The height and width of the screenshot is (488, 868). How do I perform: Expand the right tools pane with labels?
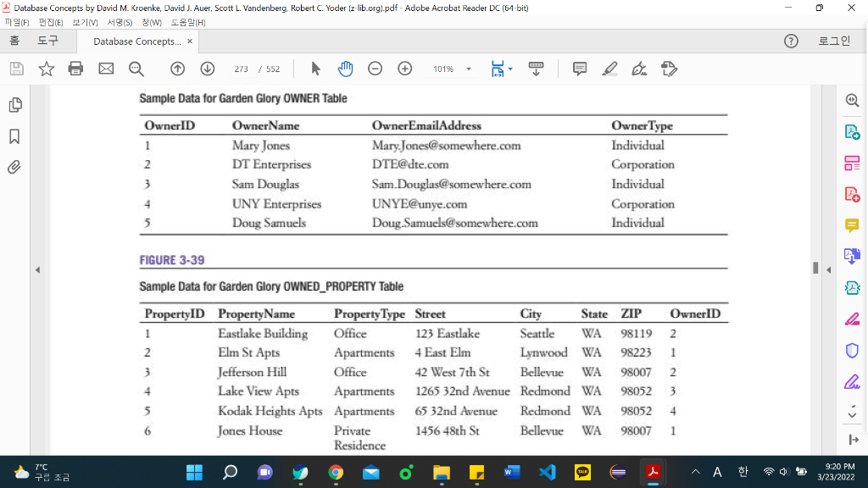pyautogui.click(x=853, y=440)
